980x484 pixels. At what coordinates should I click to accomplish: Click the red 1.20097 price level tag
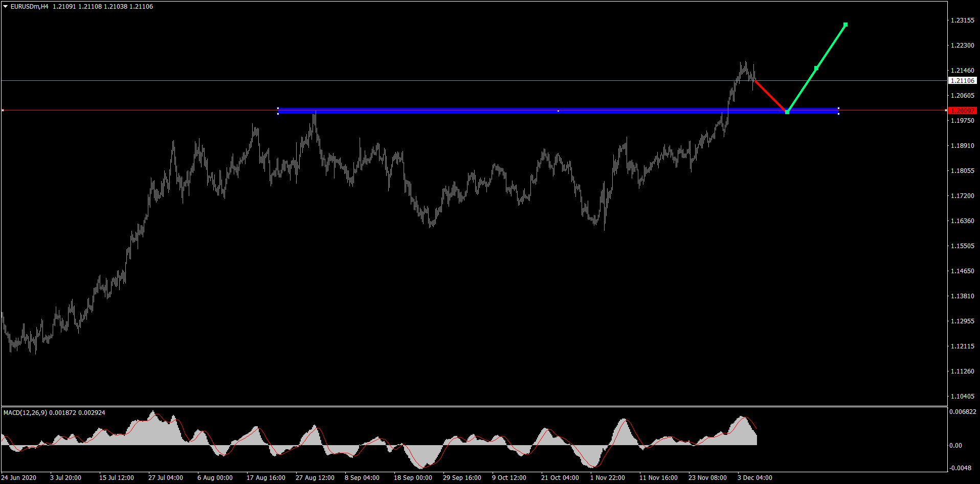tap(962, 111)
